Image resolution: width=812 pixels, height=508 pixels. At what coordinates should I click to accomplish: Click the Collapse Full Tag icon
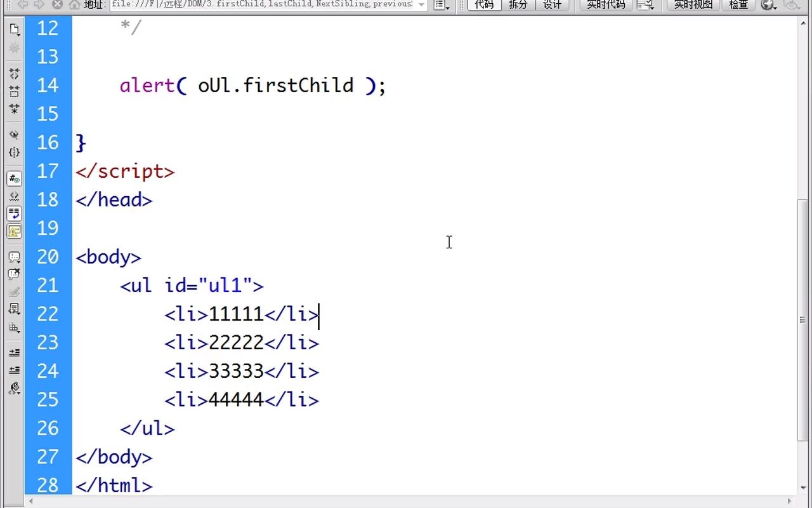coord(14,74)
